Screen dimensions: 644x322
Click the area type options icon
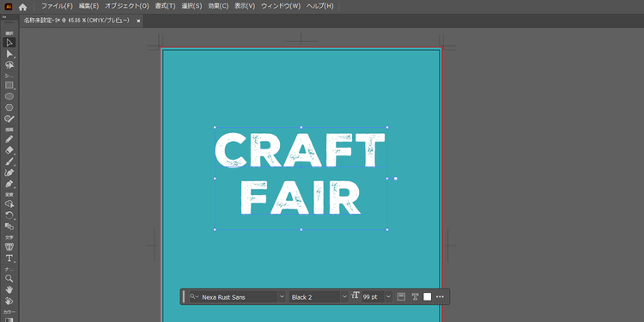[x=402, y=296]
